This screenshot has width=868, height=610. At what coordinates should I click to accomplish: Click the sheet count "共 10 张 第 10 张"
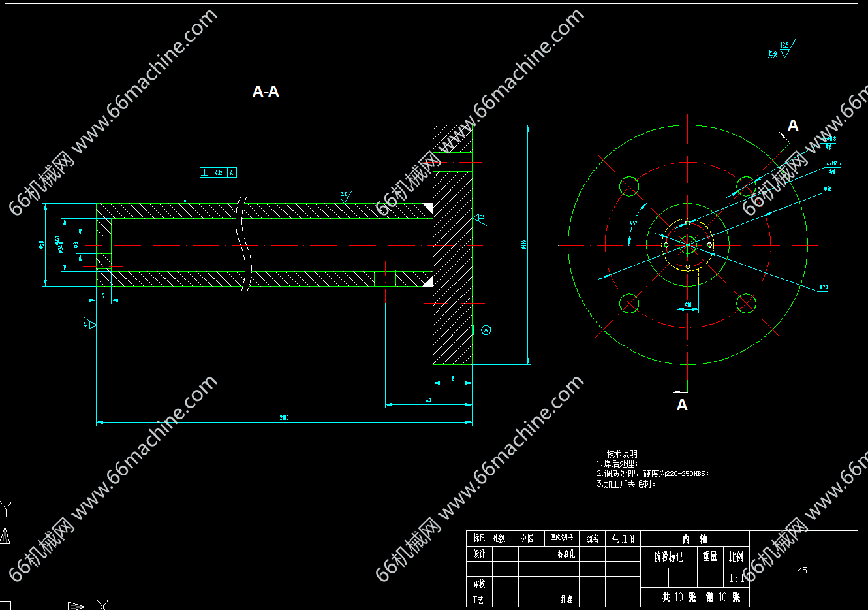click(x=701, y=597)
